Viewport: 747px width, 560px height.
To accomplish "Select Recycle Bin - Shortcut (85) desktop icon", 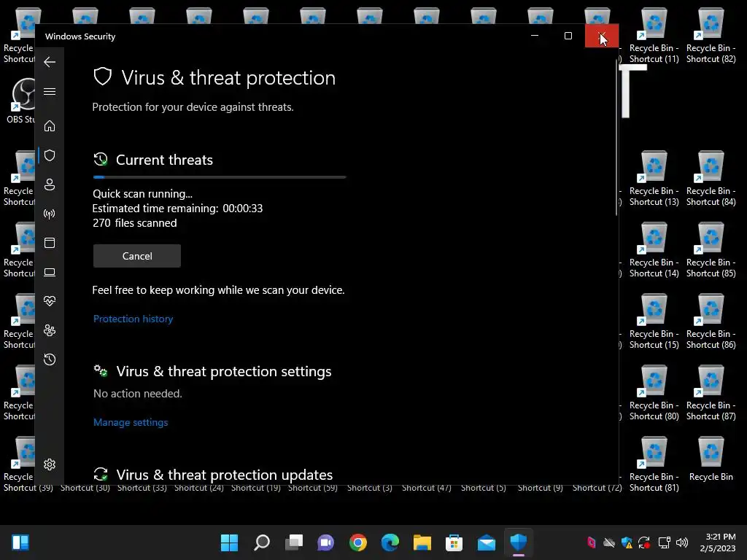I will [711, 251].
